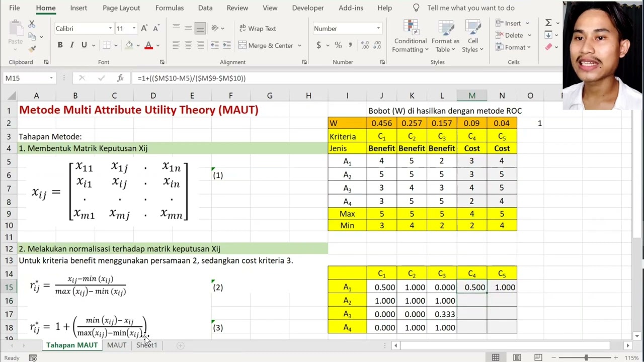
Task: Switch to Page Layout tab
Action: click(x=121, y=8)
